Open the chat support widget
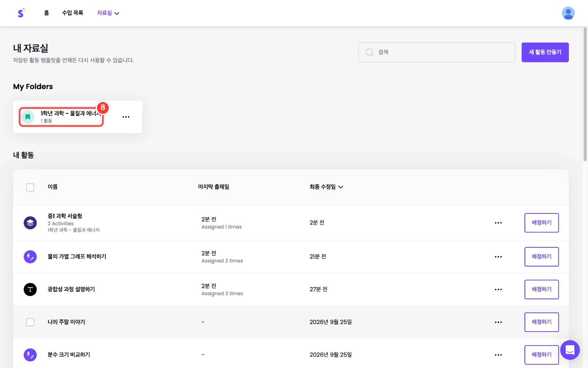The width and height of the screenshot is (588, 368). (570, 350)
